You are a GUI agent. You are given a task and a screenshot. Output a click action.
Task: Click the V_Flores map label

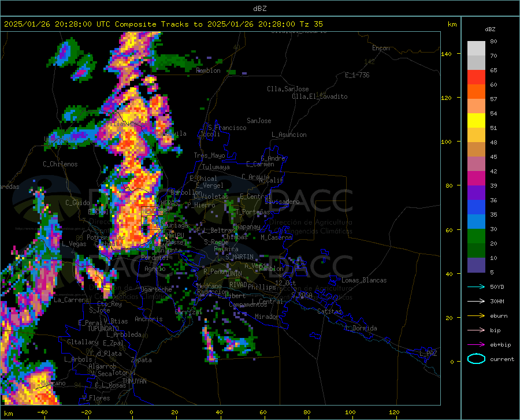pyautogui.click(x=96, y=398)
